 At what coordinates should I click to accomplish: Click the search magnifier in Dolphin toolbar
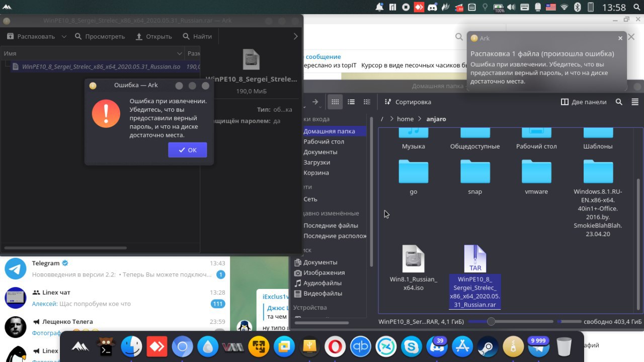pyautogui.click(x=619, y=102)
